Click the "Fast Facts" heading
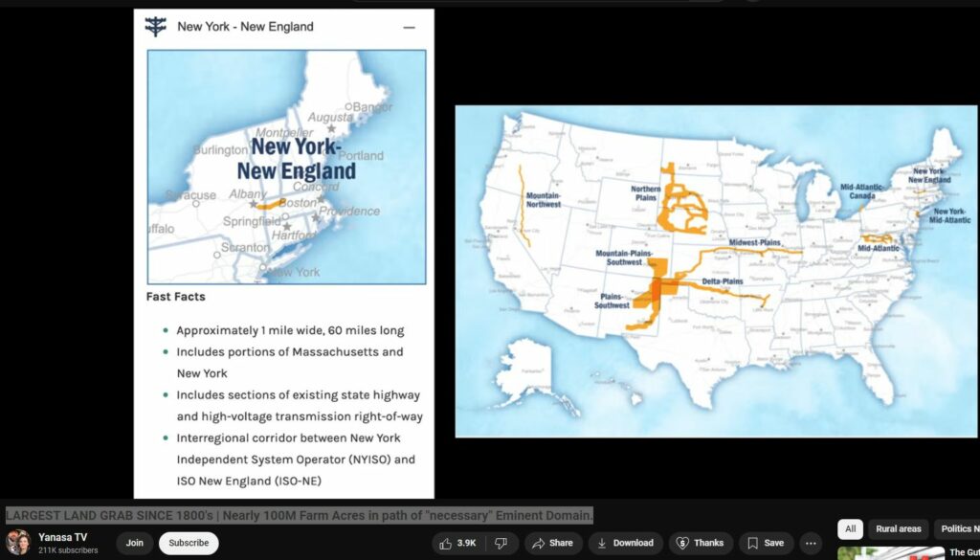 [x=176, y=297]
